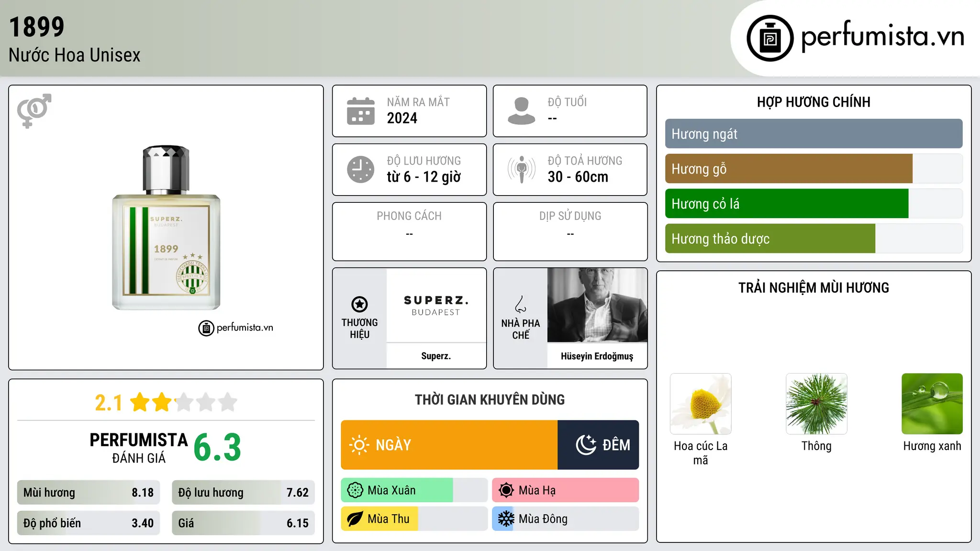This screenshot has width=980, height=551.
Task: Click the Superz. Budapest brand logo image
Action: [x=436, y=305]
